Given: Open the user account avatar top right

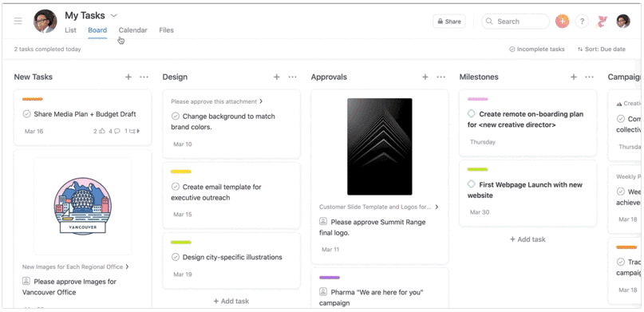Looking at the screenshot, I should [623, 22].
